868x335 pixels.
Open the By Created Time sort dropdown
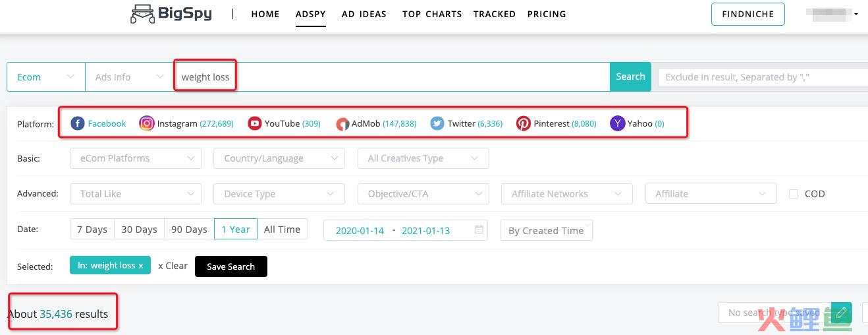coord(547,230)
